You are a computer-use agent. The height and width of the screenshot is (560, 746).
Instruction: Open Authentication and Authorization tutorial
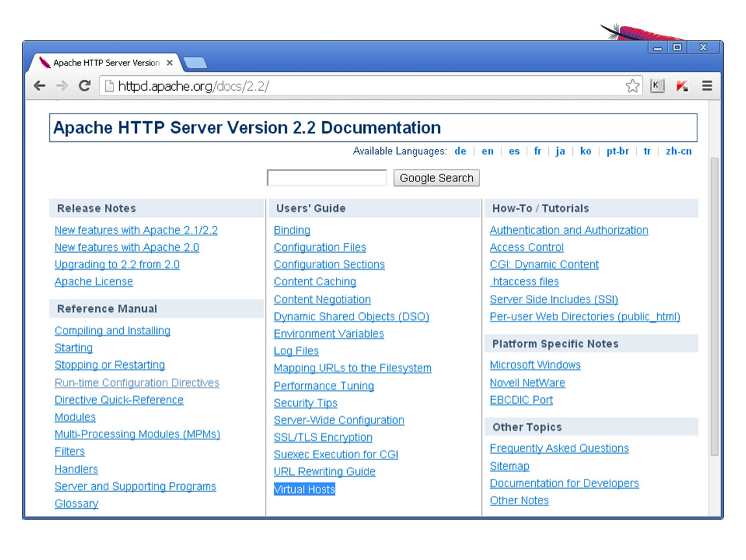(568, 230)
